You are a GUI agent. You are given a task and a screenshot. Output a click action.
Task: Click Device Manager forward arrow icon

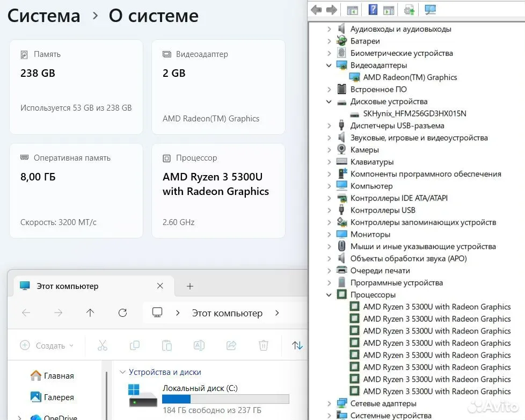coord(331,10)
